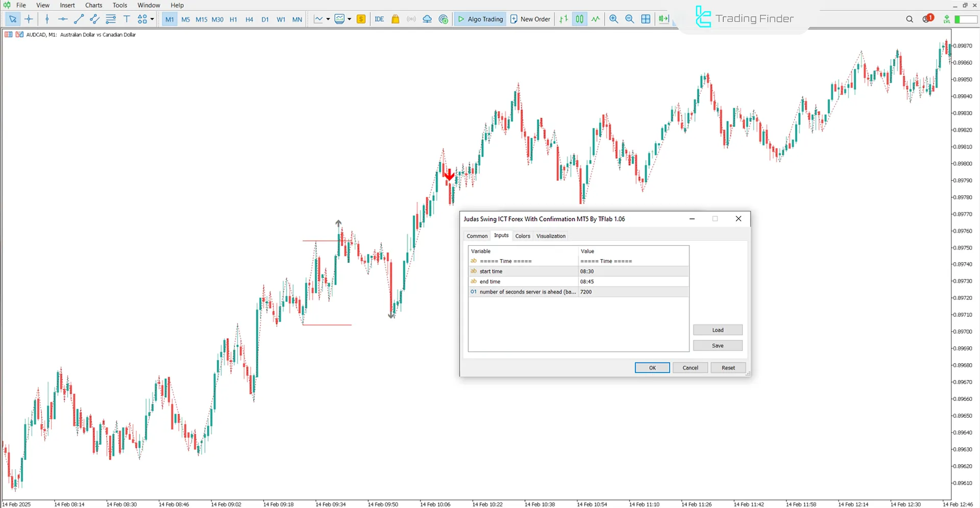Viewport: 980px width, 508px height.
Task: Click the search icon in the toolbar
Action: click(x=909, y=19)
